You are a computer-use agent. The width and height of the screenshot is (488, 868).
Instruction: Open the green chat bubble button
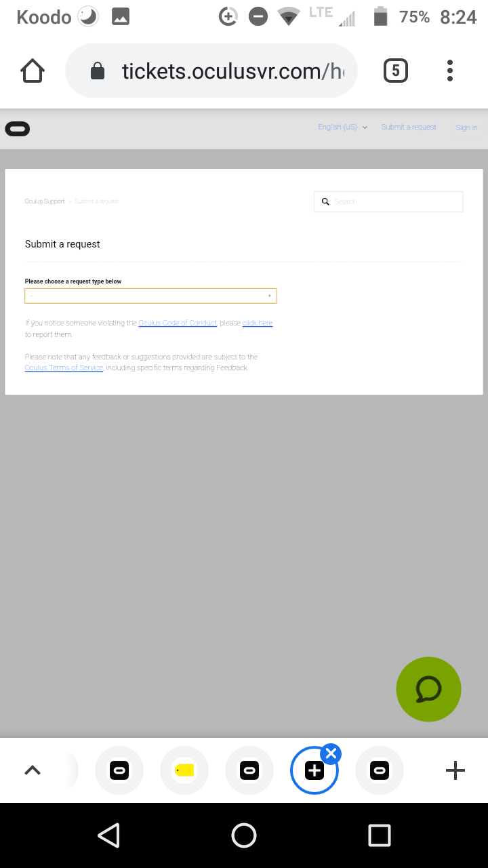pyautogui.click(x=428, y=689)
